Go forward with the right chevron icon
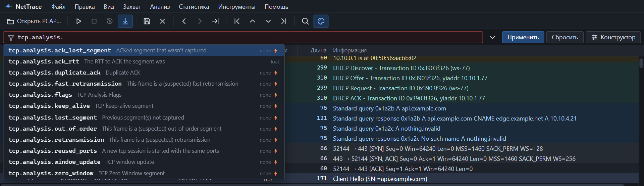644x186 pixels. (x=200, y=21)
